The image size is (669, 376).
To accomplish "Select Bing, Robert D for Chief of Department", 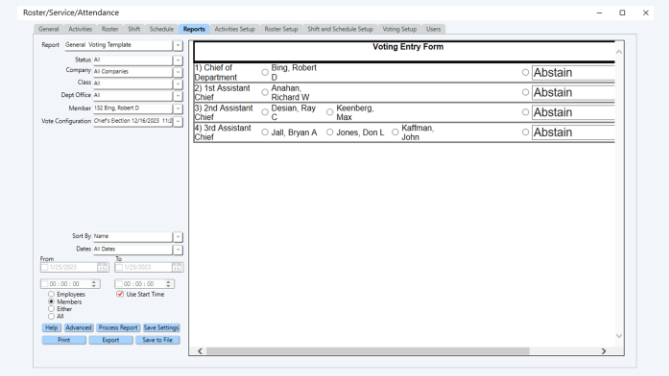I will pos(265,73).
